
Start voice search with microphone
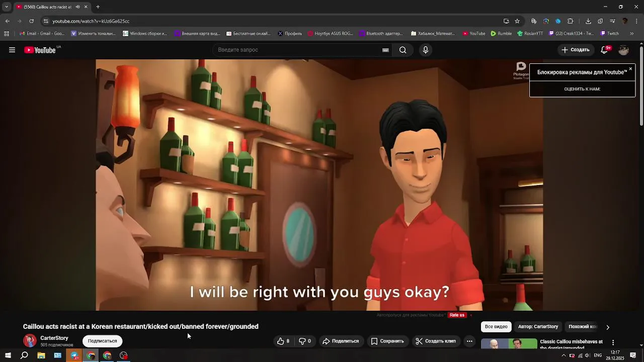point(426,50)
